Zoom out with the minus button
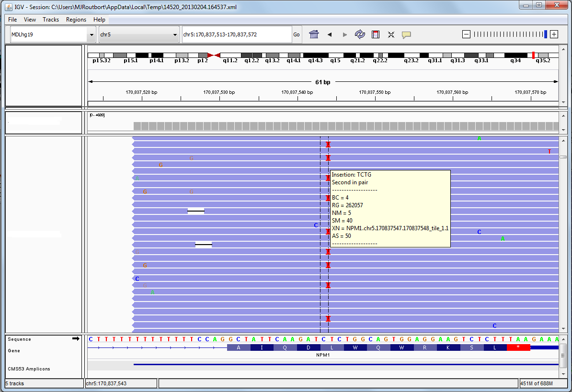The height and width of the screenshot is (392, 572). coord(466,34)
